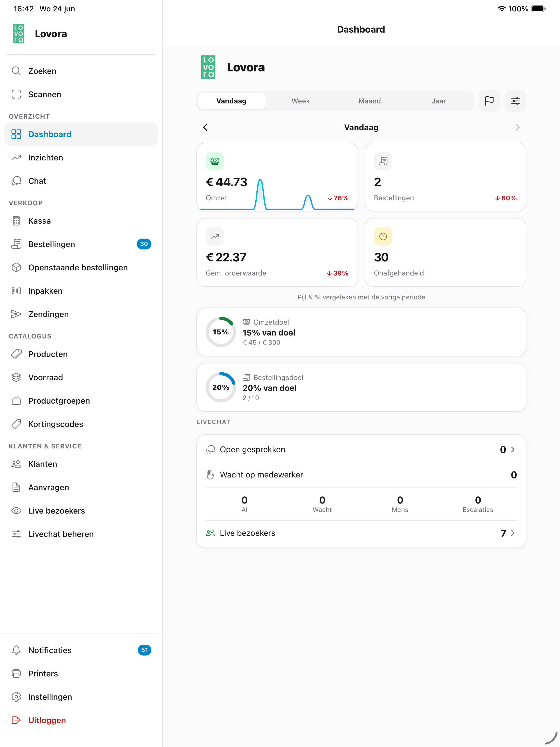Expand Open gesprekken row chevron
The height and width of the screenshot is (747, 560).
coord(513,450)
